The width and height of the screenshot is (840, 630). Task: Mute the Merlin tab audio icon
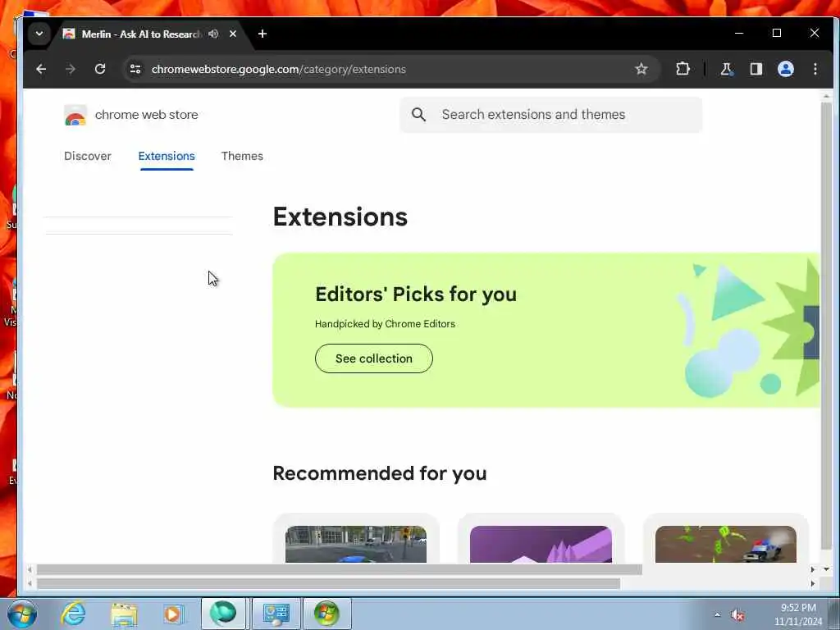(213, 34)
